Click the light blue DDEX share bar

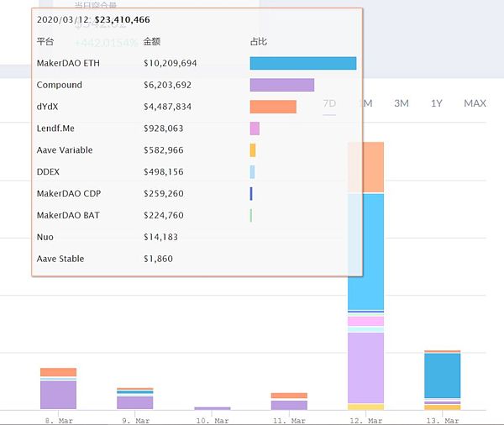point(252,172)
